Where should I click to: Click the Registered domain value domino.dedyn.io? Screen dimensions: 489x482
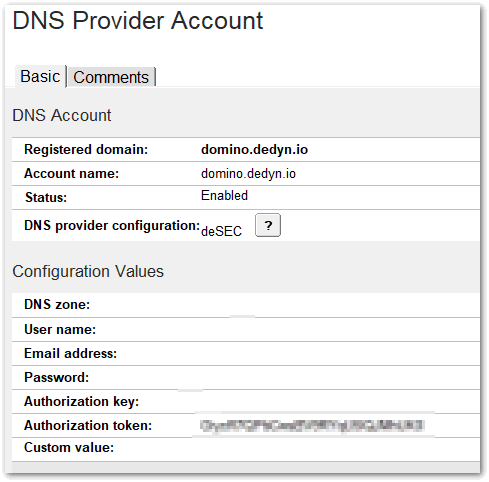(254, 149)
